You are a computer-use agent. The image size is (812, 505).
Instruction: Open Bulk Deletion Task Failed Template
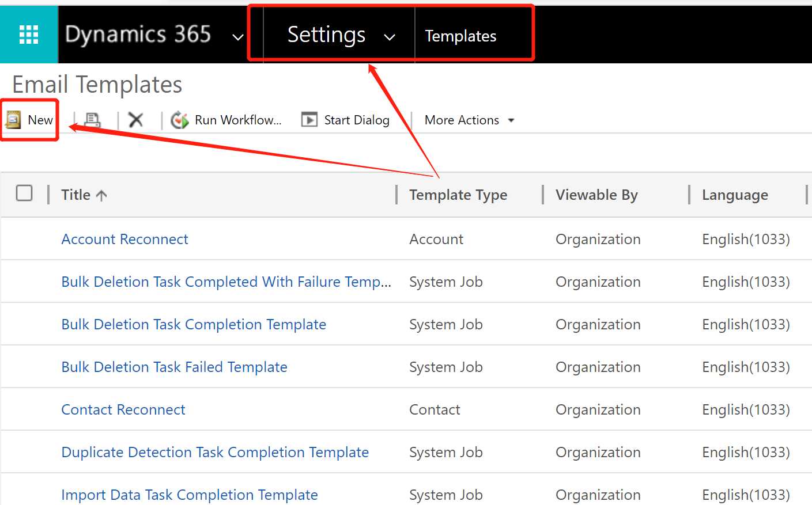[174, 367]
